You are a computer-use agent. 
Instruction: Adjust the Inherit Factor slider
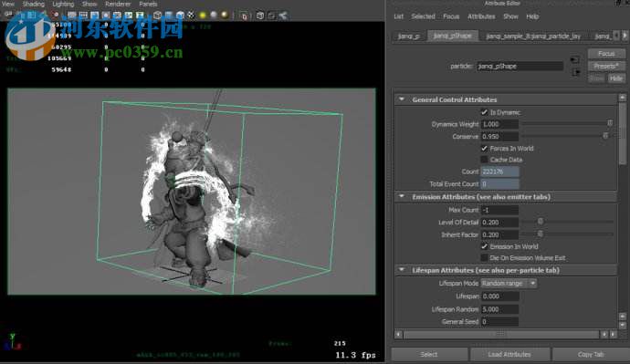(x=541, y=234)
